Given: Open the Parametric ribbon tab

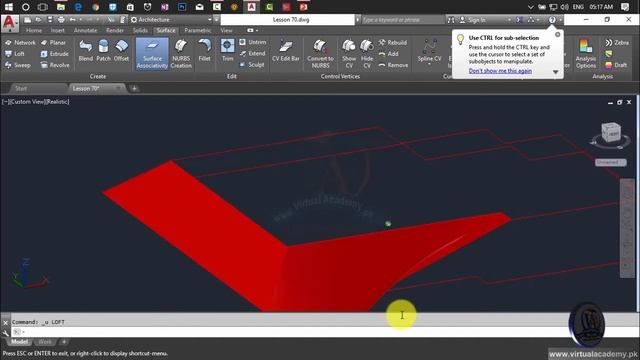Looking at the screenshot, I should (198, 30).
